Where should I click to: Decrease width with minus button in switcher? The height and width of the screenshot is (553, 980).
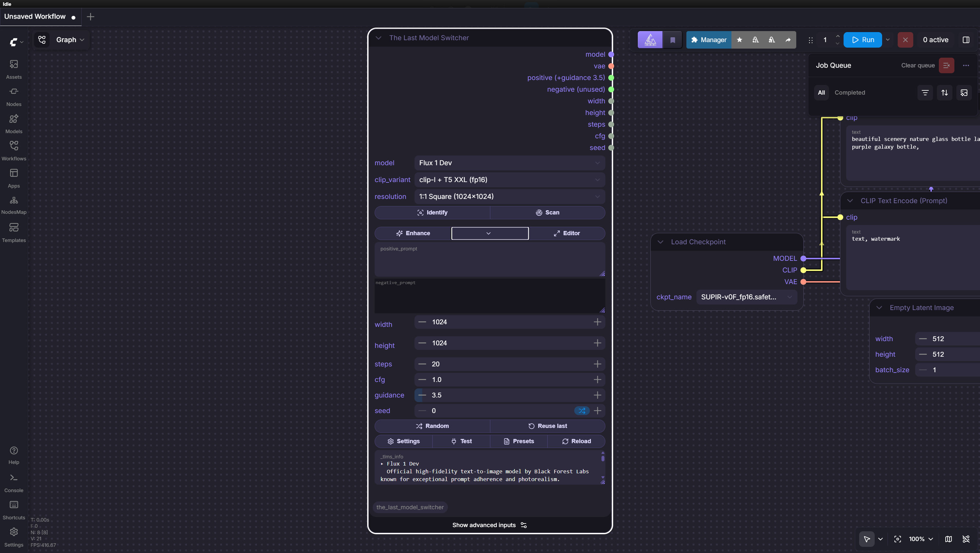422,322
